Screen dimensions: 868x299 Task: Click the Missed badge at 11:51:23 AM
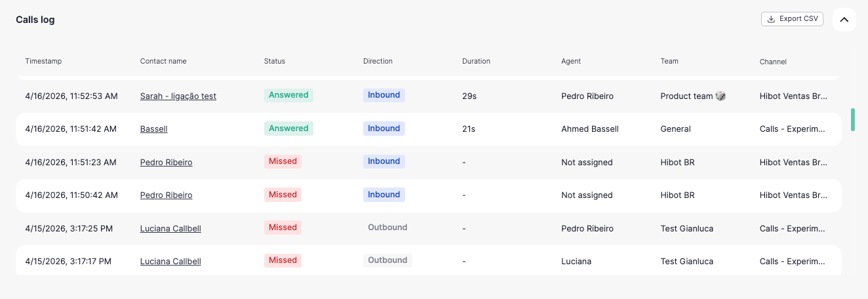[x=283, y=161]
